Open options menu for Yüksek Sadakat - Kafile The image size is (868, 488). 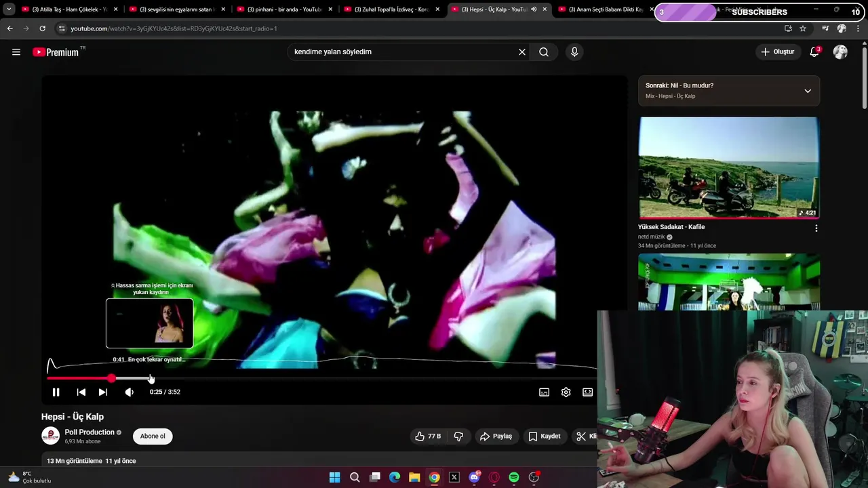(816, 228)
